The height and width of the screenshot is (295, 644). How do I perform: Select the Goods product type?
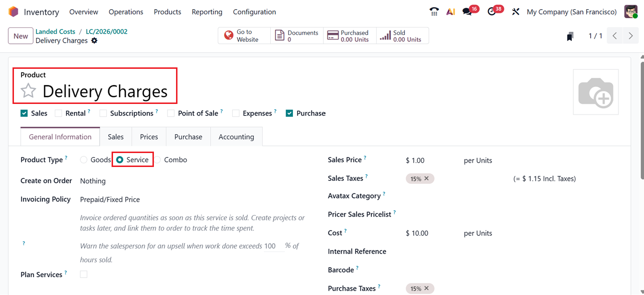pos(83,159)
